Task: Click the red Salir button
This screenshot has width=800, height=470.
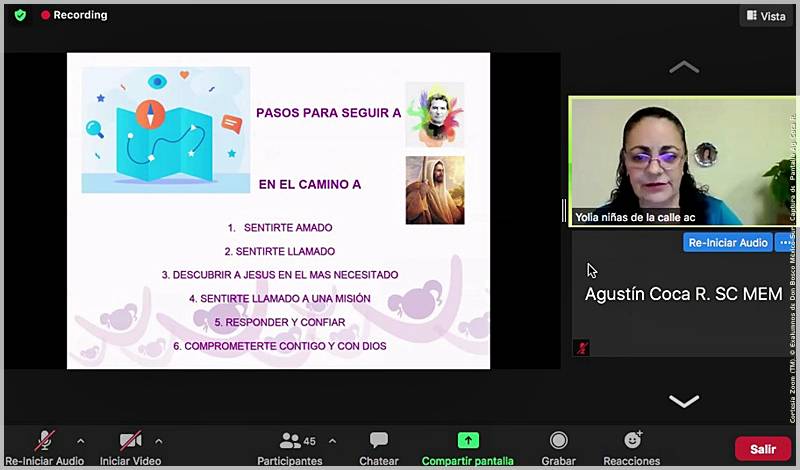Action: [x=762, y=449]
